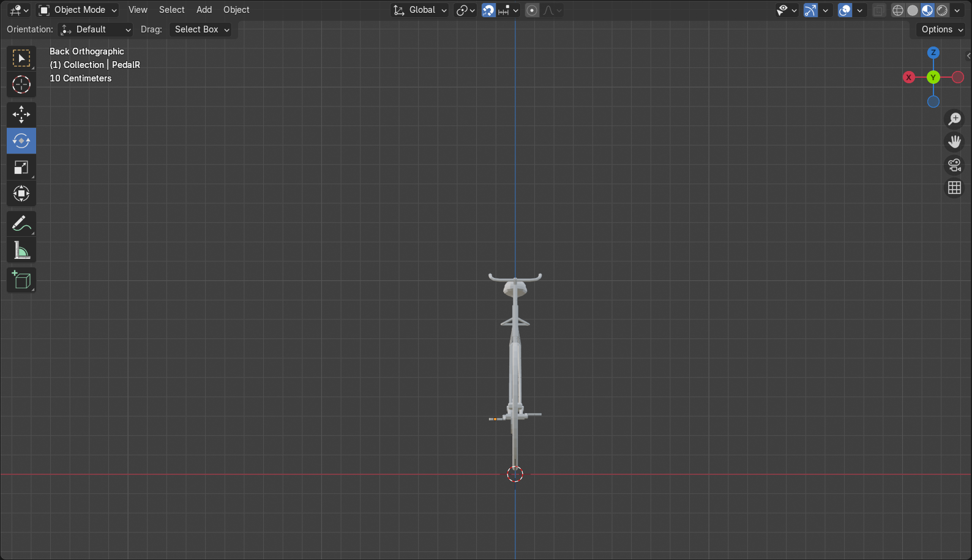Toggle show gizmos button
Screen dimensions: 972x560
[x=810, y=10]
